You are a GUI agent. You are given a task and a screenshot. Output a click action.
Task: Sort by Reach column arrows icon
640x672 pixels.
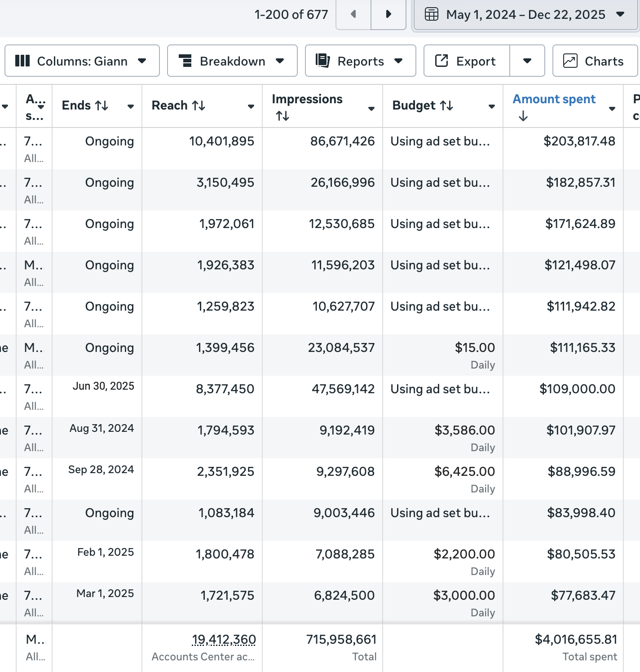pyautogui.click(x=199, y=105)
